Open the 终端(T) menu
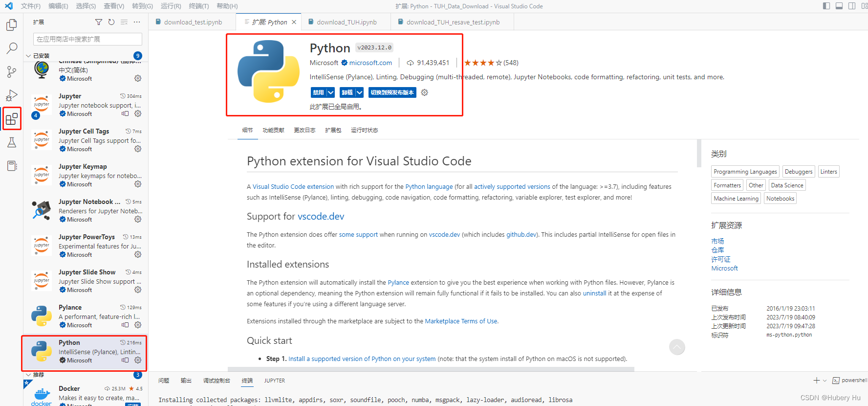868x406 pixels. coord(199,6)
